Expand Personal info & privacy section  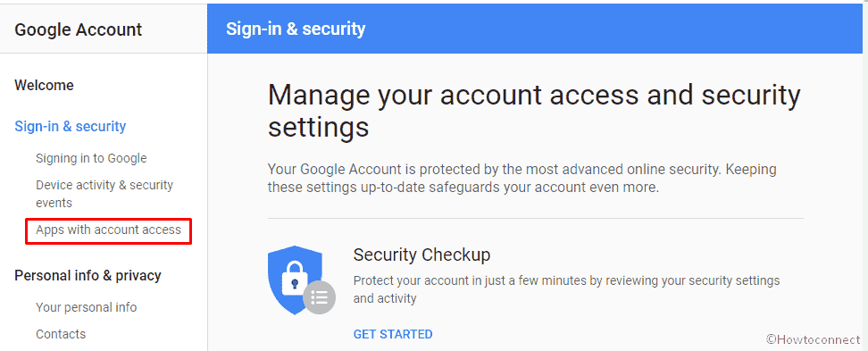(88, 275)
